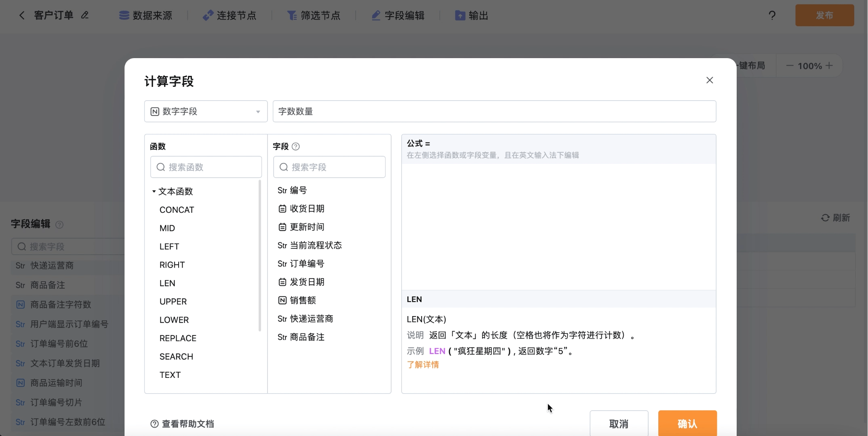868x436 pixels.
Task: Select 用户端显示订单编号 in background field list
Action: click(x=62, y=324)
